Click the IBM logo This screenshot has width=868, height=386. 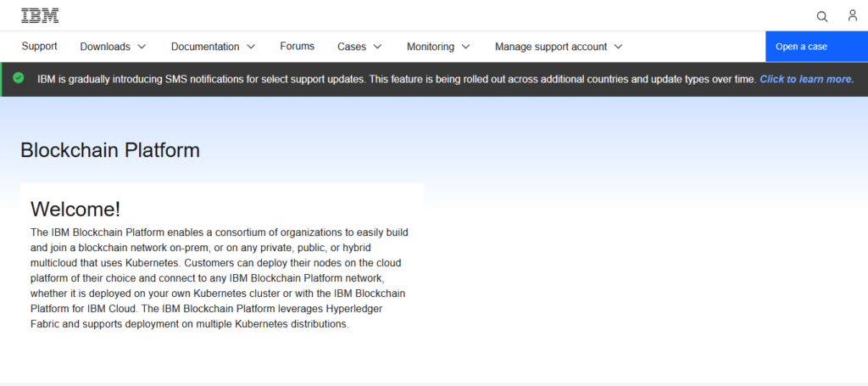[x=40, y=15]
